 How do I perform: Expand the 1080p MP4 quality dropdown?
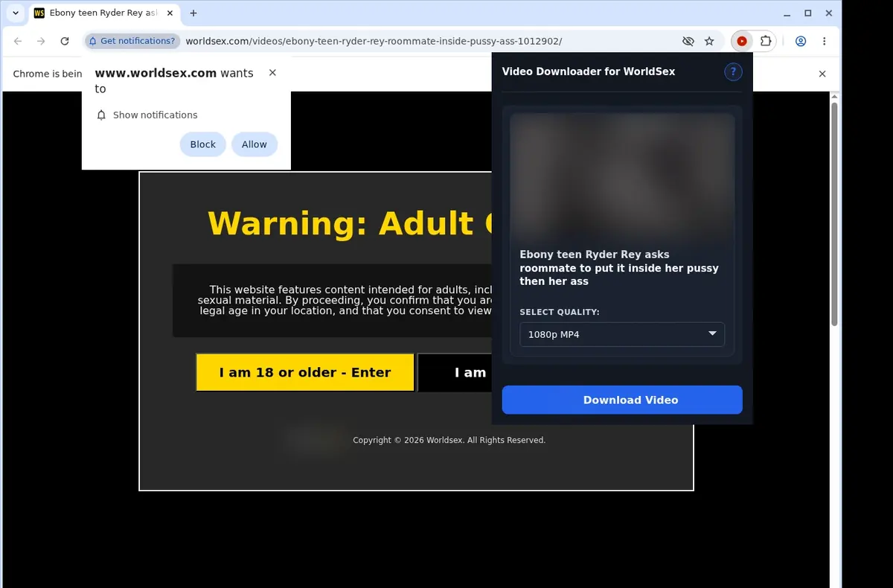click(x=622, y=334)
